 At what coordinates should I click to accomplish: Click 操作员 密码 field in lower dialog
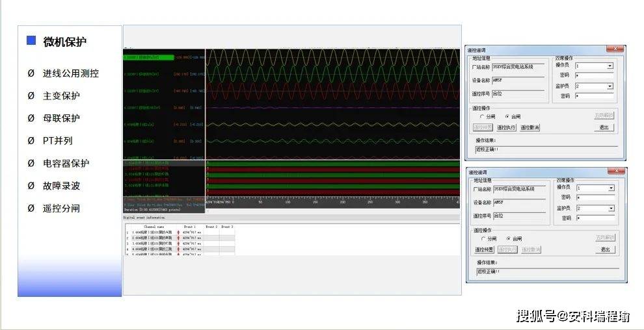[595, 197]
